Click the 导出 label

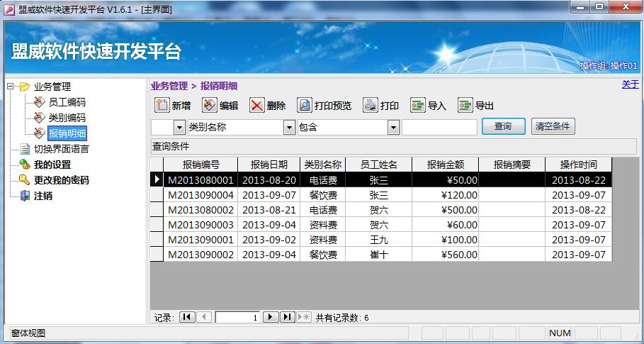point(484,106)
